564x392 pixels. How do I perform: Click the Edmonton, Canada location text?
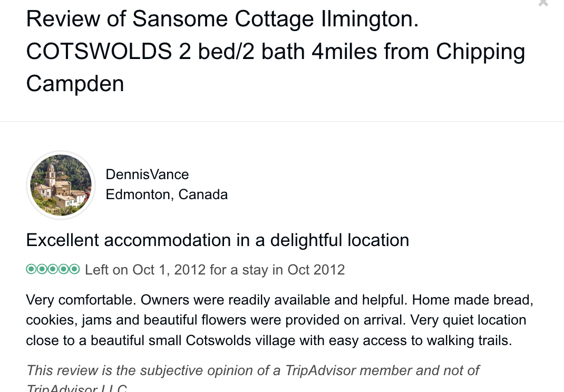[167, 194]
